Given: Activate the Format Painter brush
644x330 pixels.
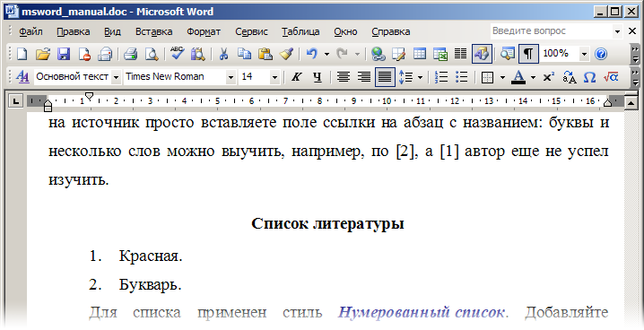Looking at the screenshot, I should pos(286,54).
